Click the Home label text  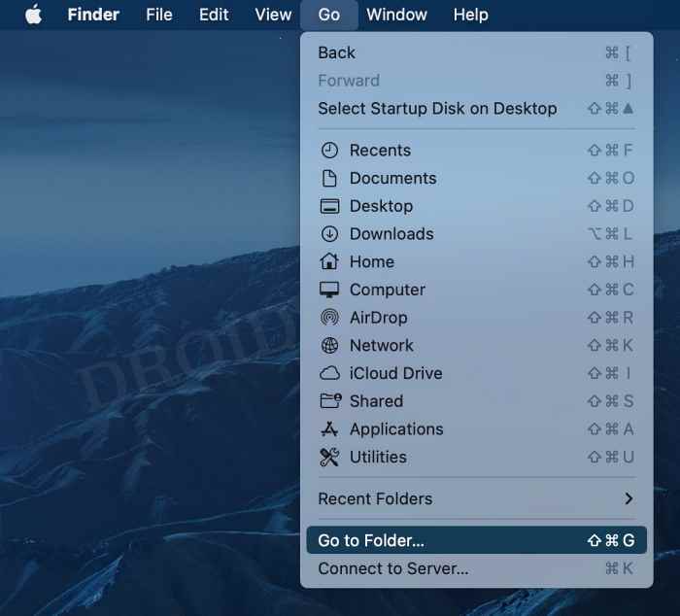(x=372, y=261)
